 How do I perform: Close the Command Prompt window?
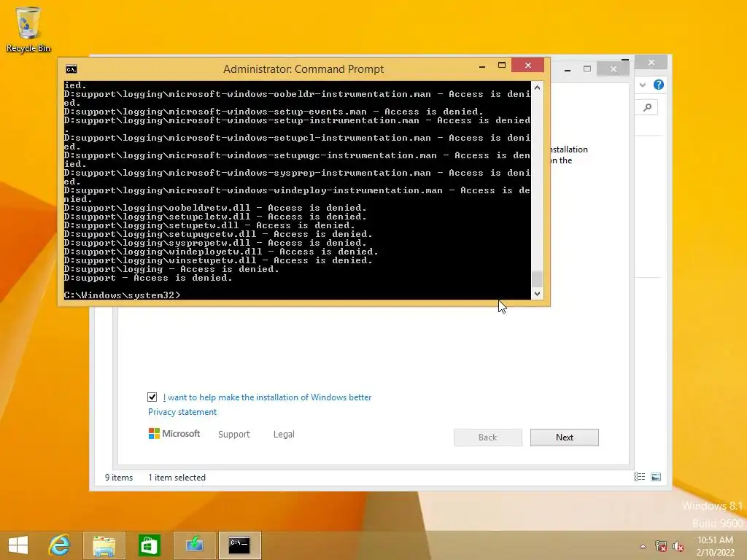[528, 65]
